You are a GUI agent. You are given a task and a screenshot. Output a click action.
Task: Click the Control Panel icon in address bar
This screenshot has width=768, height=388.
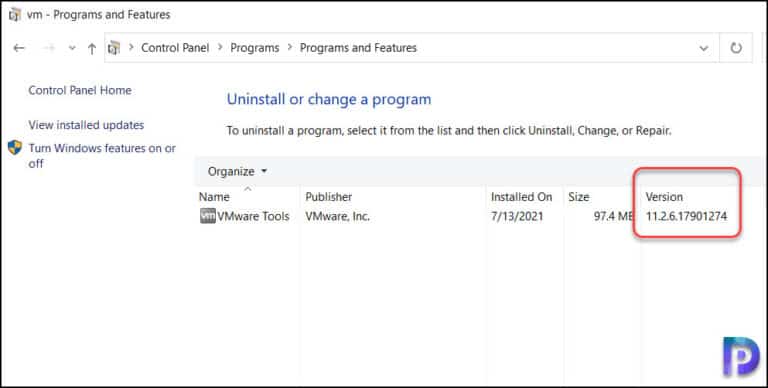[114, 48]
